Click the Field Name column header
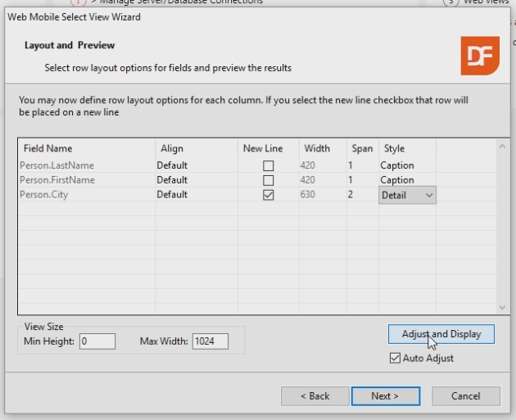This screenshot has width=516, height=420. tap(48, 148)
